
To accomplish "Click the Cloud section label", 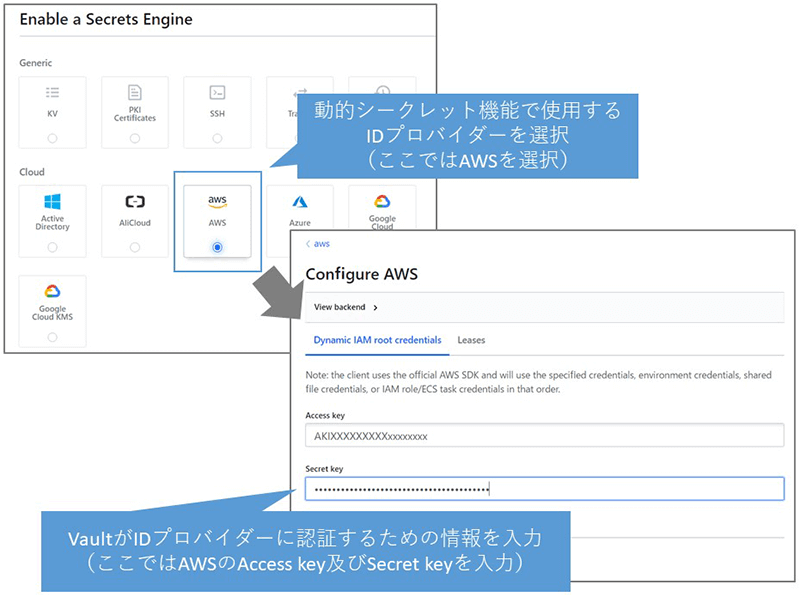I will (x=32, y=172).
